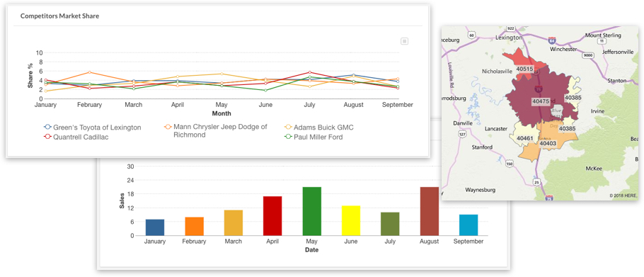Click zip code 40403 map label
This screenshot has height=277, width=644.
548,143
